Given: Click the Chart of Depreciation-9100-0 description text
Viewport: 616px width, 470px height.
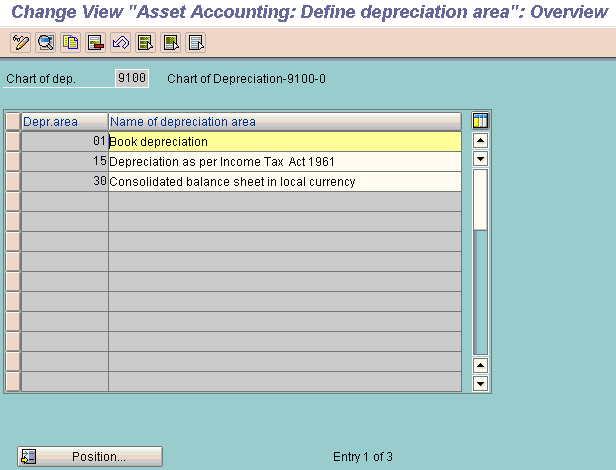Looking at the screenshot, I should [246, 79].
